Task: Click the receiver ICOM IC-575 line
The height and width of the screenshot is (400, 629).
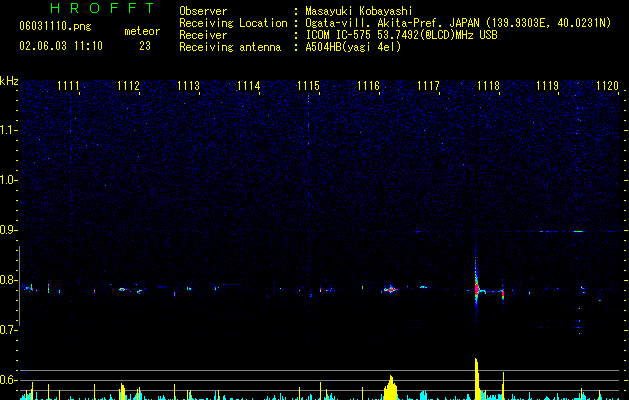Action: [x=401, y=35]
